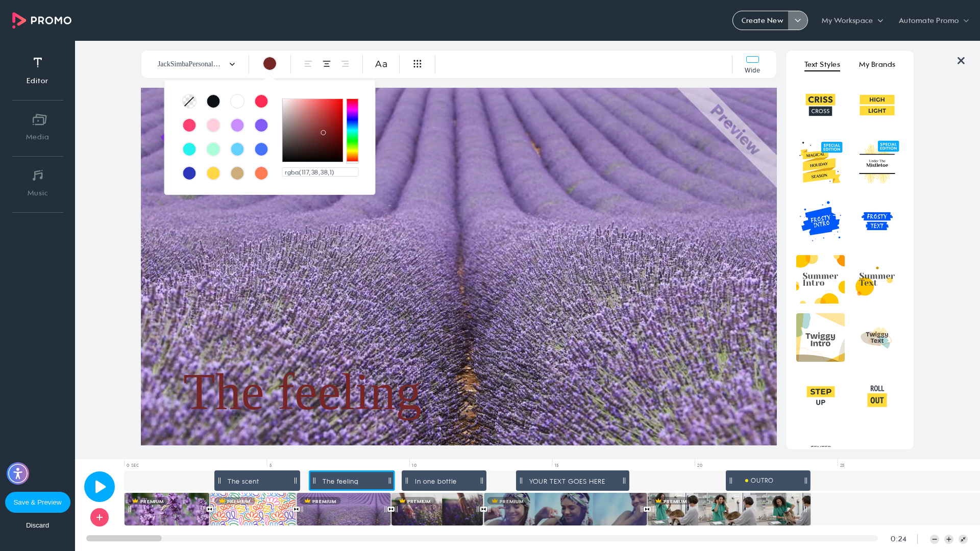Click the PROMO logo
This screenshot has width=980, height=551.
[x=42, y=20]
